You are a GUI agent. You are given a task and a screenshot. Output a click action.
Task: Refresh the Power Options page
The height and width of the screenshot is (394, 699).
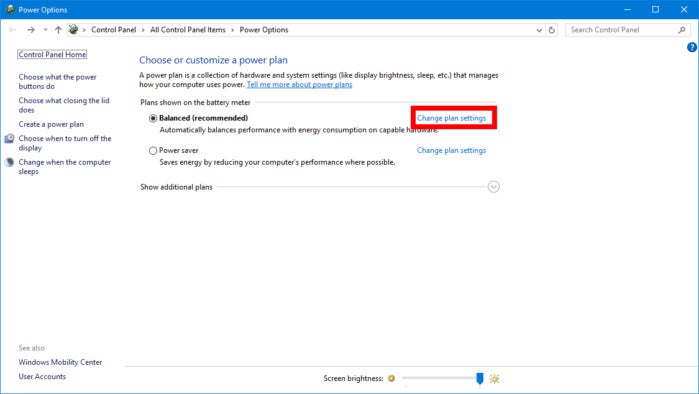point(551,30)
